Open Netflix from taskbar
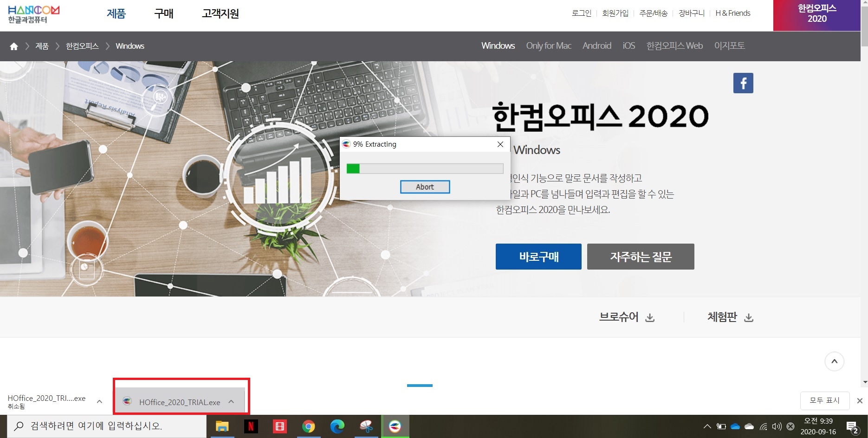 tap(251, 426)
